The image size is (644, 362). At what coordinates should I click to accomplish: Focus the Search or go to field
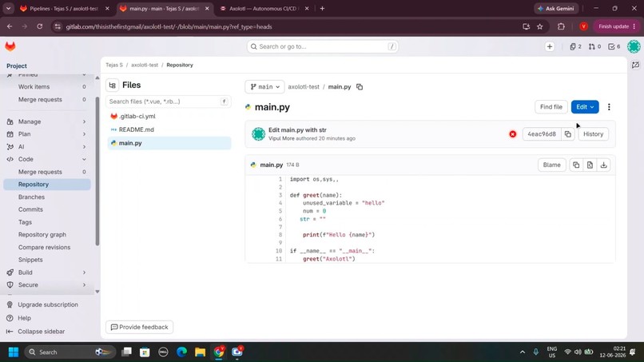coord(323,46)
